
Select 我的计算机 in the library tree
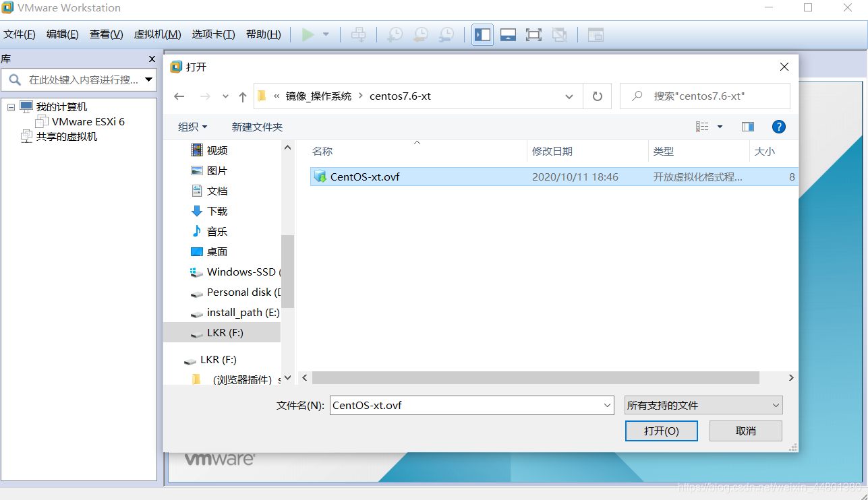click(x=61, y=107)
